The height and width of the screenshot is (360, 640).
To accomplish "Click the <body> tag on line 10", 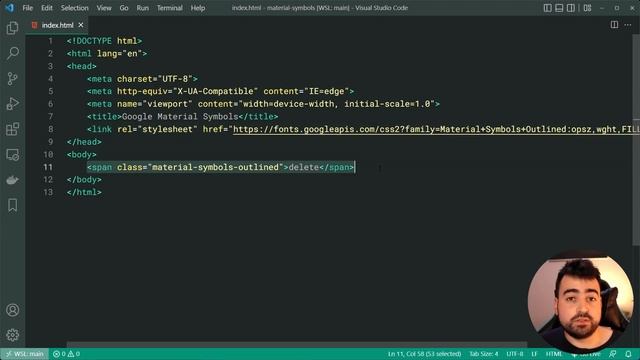I will [82, 155].
